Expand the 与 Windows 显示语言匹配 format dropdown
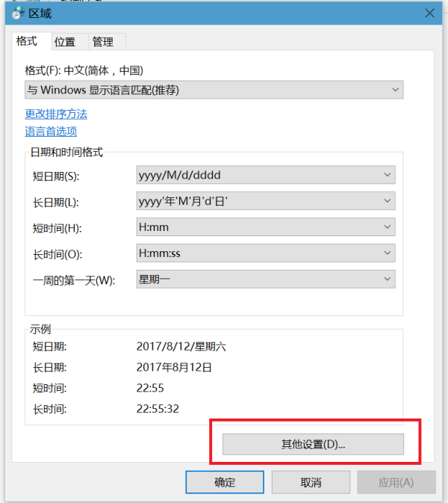448x503 pixels. (214, 90)
